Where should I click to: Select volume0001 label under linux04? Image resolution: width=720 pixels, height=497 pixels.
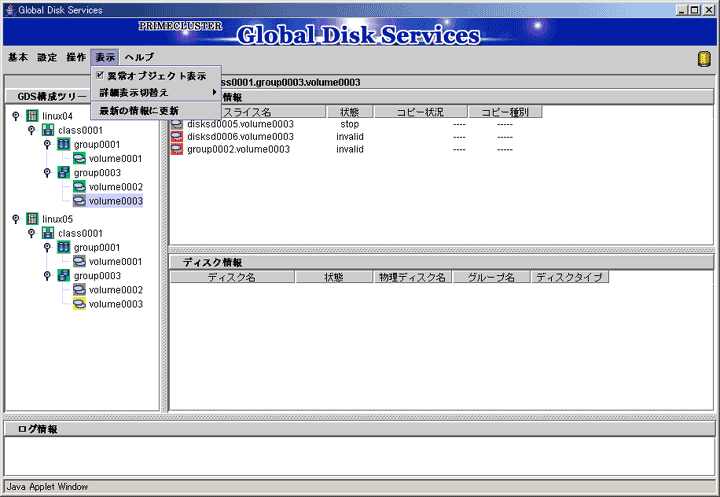[116, 158]
